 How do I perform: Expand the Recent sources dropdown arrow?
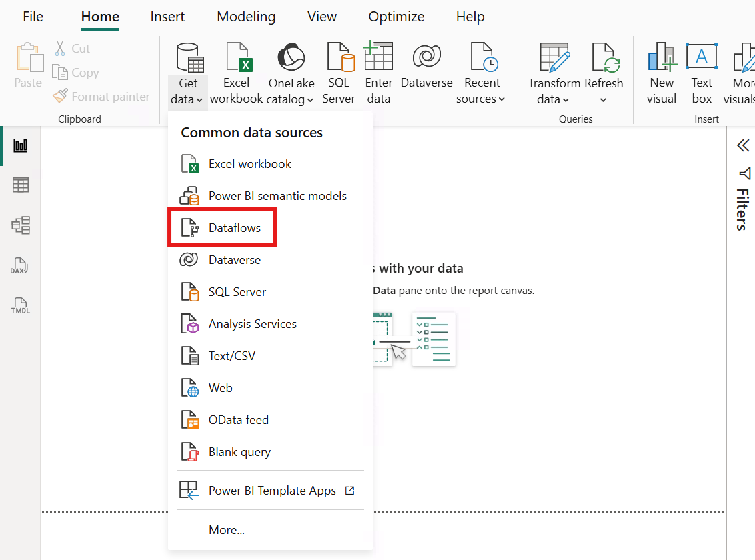[x=502, y=99]
